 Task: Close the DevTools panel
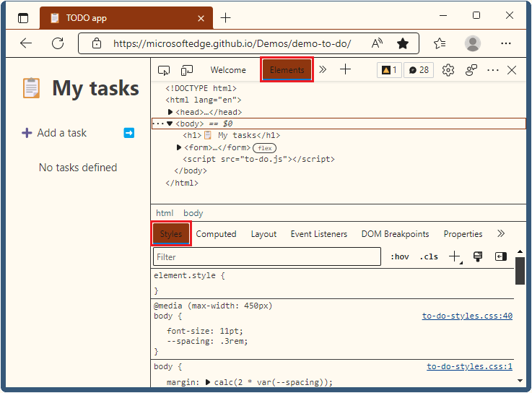pyautogui.click(x=512, y=70)
